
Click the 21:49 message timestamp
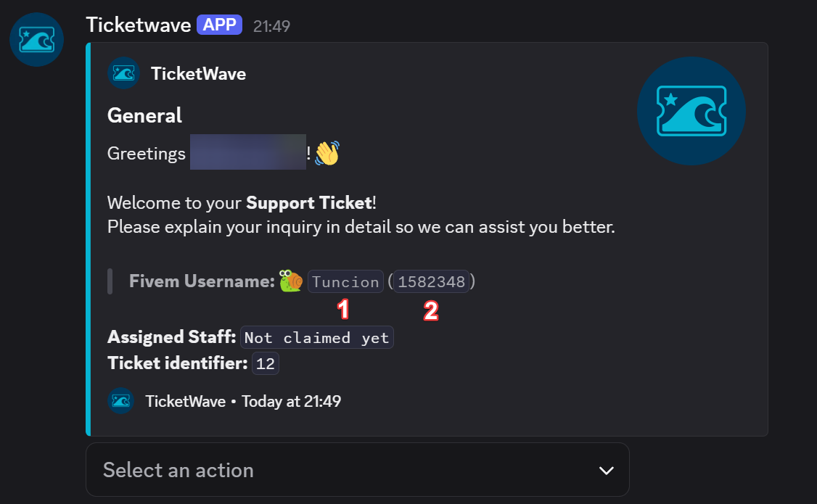[271, 26]
